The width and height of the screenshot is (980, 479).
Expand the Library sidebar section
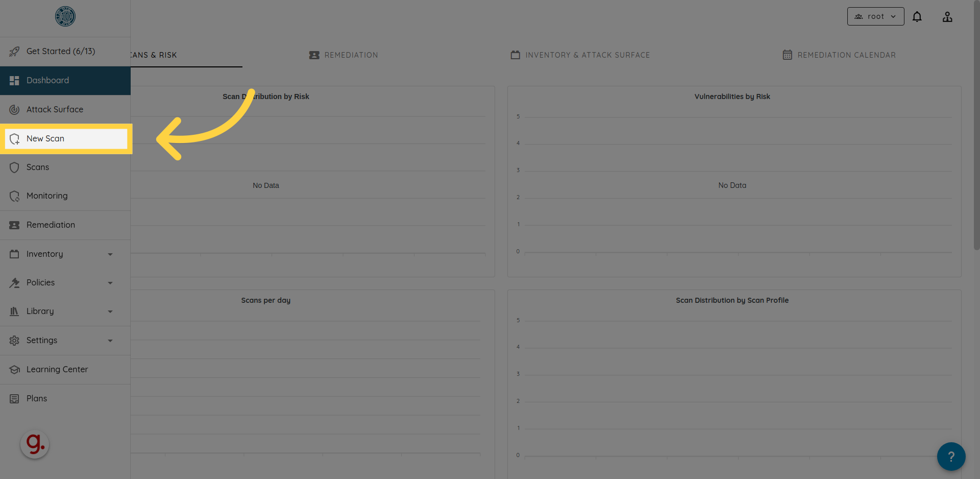(110, 312)
